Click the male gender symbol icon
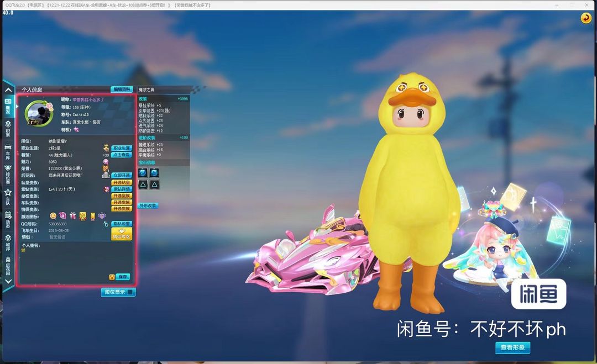Image resolution: width=597 pixels, height=364 pixels. click(x=106, y=224)
